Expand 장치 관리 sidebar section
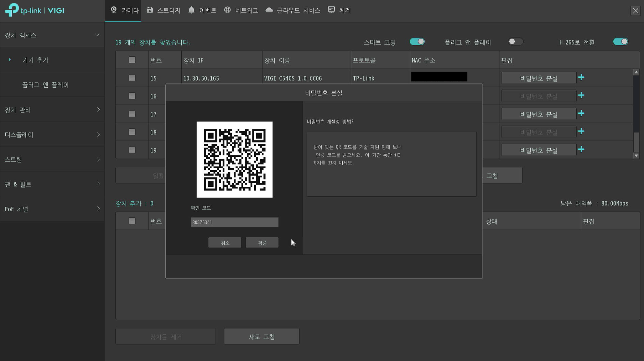 pos(52,110)
